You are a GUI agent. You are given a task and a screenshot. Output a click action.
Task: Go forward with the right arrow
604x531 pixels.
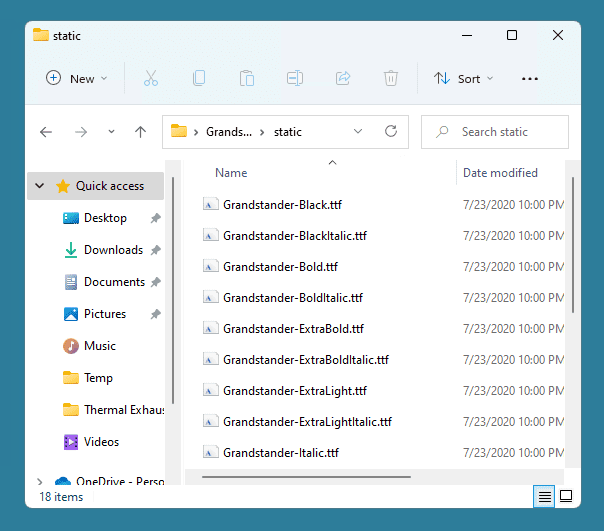(81, 132)
